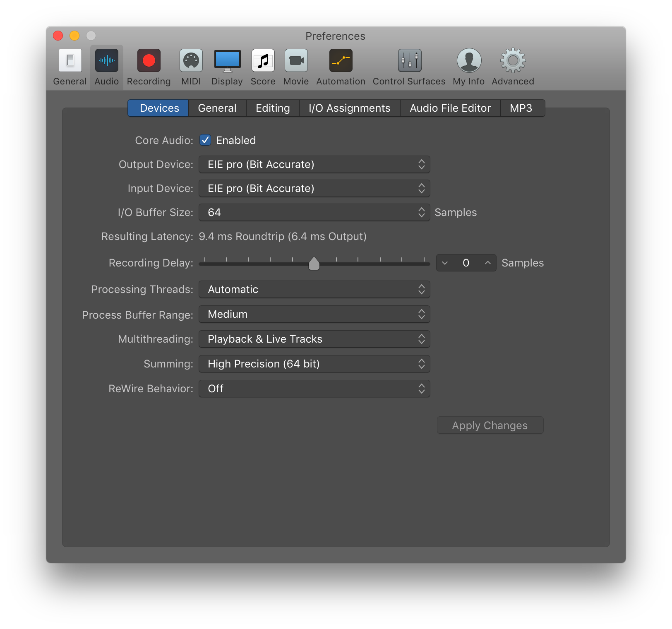Open the MIDI preferences icon
This screenshot has height=629, width=672.
pos(191,61)
